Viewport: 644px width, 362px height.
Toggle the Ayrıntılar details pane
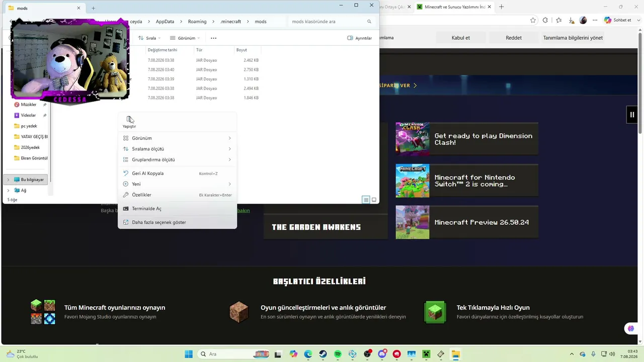coord(360,38)
